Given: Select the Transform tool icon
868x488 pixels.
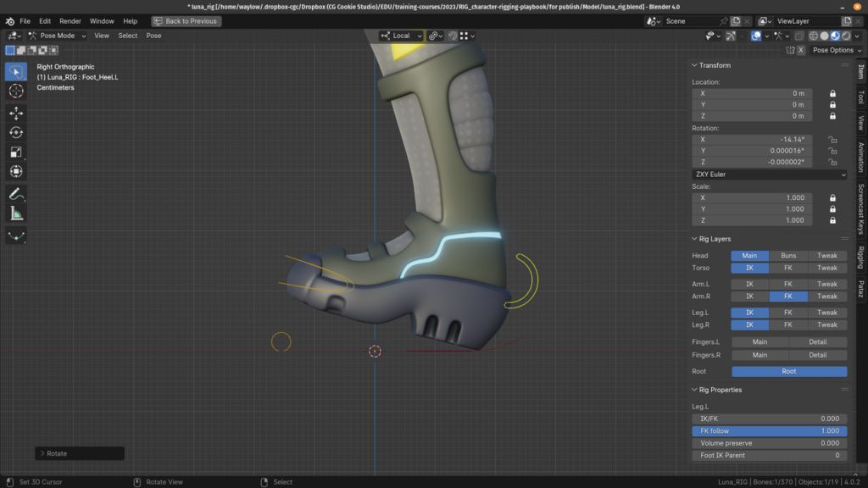Looking at the screenshot, I should (16, 171).
